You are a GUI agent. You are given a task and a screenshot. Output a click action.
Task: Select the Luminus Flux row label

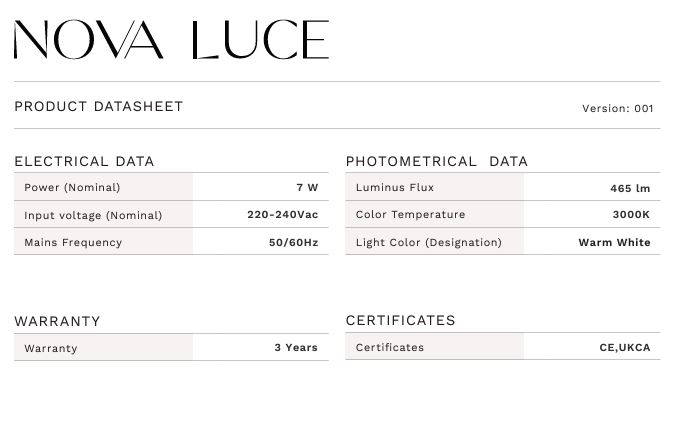[x=395, y=187]
